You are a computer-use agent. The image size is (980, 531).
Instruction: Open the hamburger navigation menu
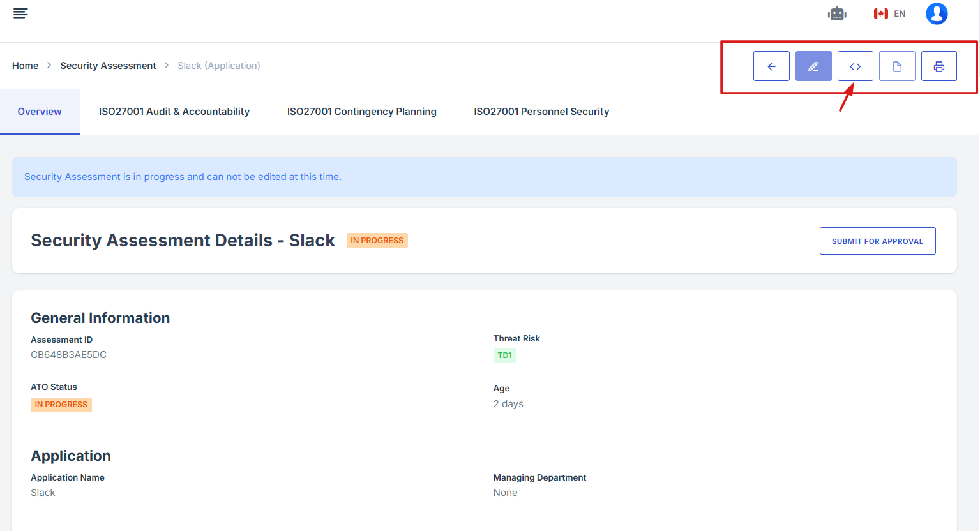point(20,13)
